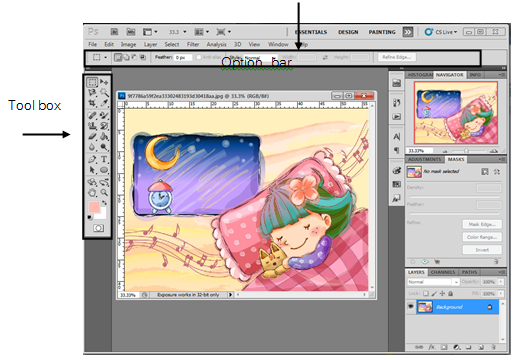Toggle lock all in Layers panel
Screen dimensions: 516x360
coord(450,294)
